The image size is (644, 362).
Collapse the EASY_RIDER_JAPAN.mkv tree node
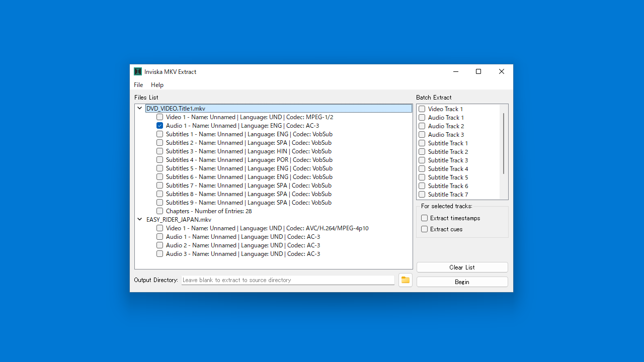point(140,219)
